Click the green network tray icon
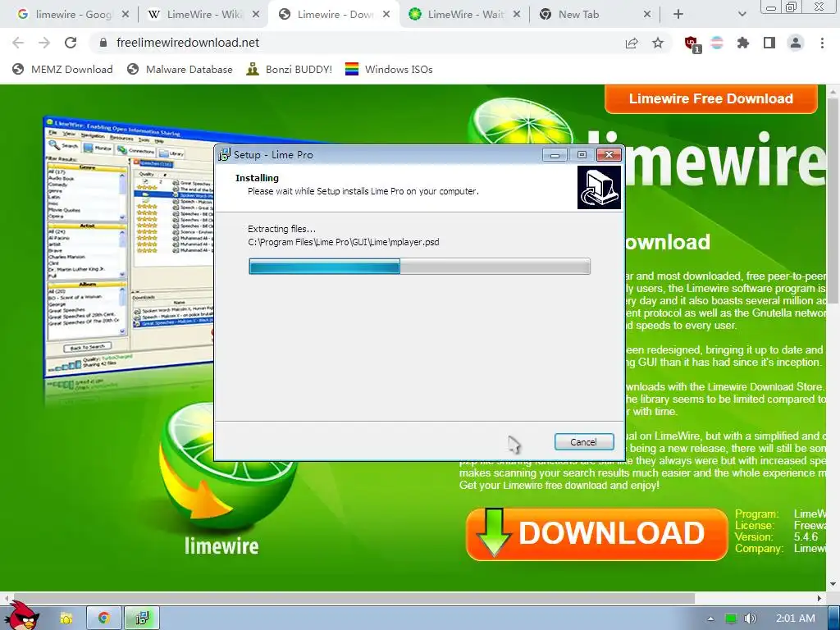The image size is (840, 630). click(731, 619)
